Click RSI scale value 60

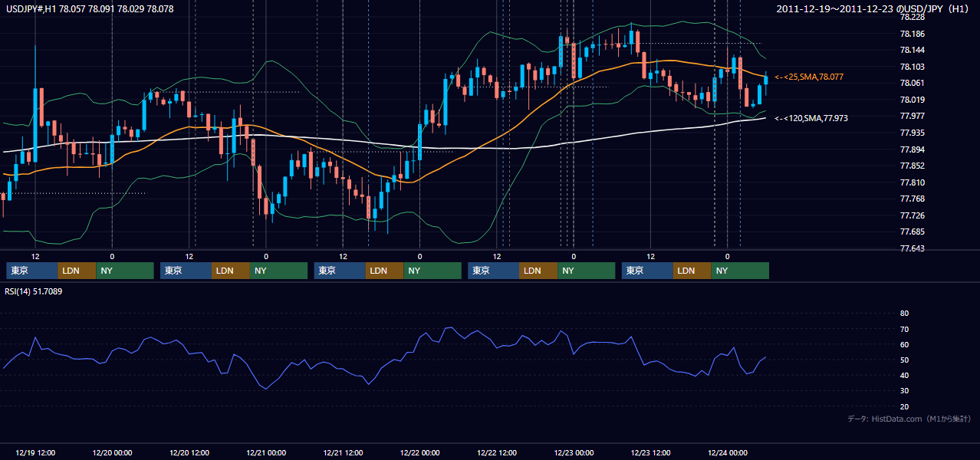[904, 344]
